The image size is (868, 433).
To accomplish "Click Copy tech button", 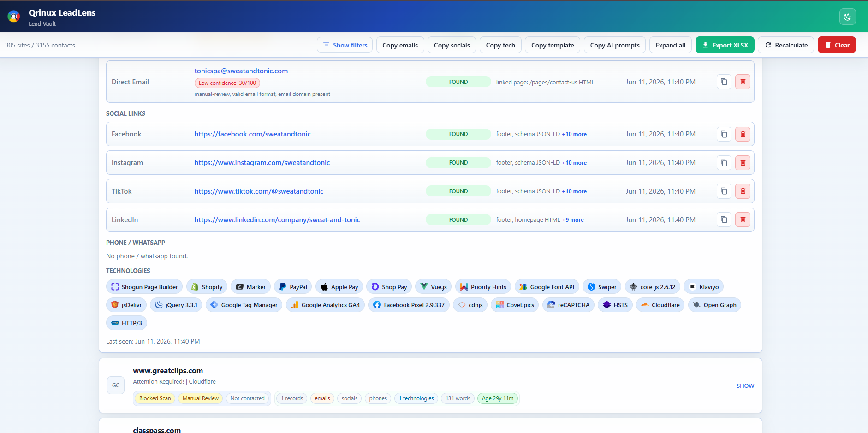I will (500, 45).
